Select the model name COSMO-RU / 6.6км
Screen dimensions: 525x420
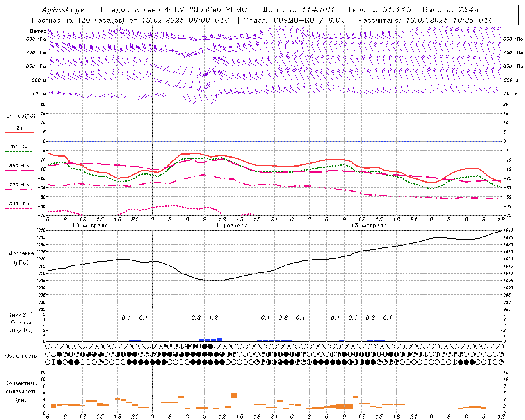pyautogui.click(x=310, y=20)
